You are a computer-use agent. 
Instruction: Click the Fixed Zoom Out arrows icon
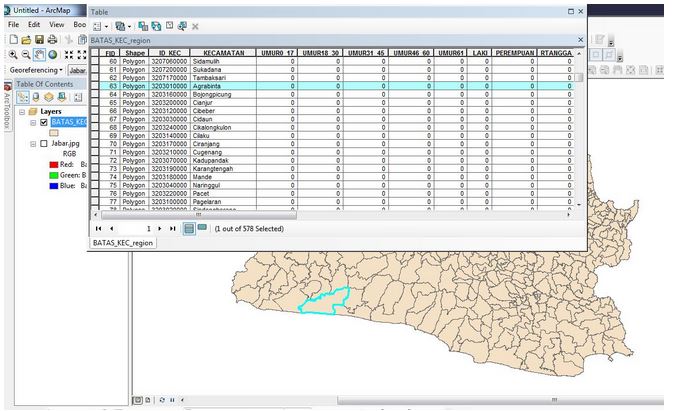pyautogui.click(x=82, y=54)
